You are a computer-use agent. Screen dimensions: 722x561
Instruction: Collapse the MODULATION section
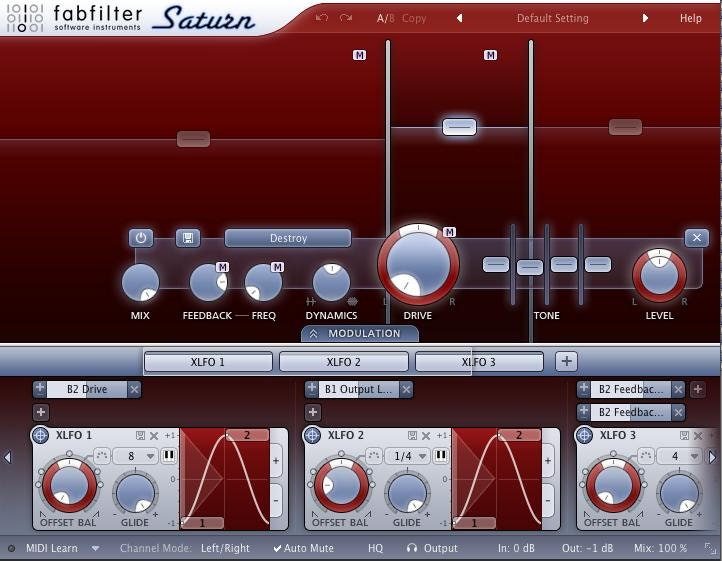coord(360,333)
